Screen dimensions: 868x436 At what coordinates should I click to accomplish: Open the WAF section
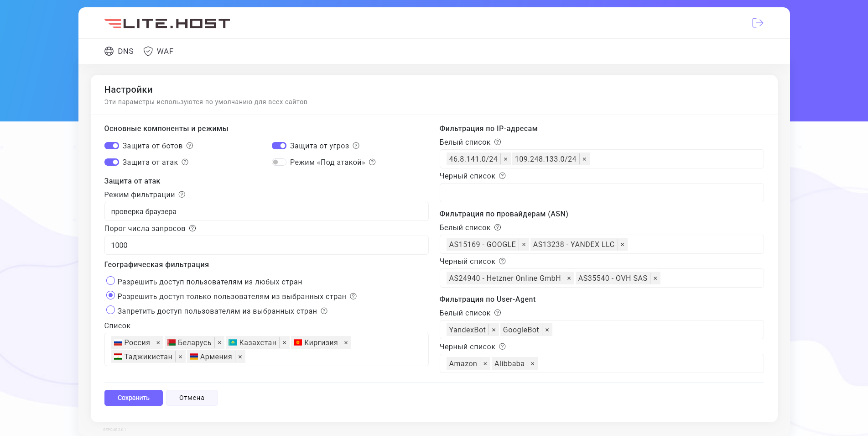(158, 51)
